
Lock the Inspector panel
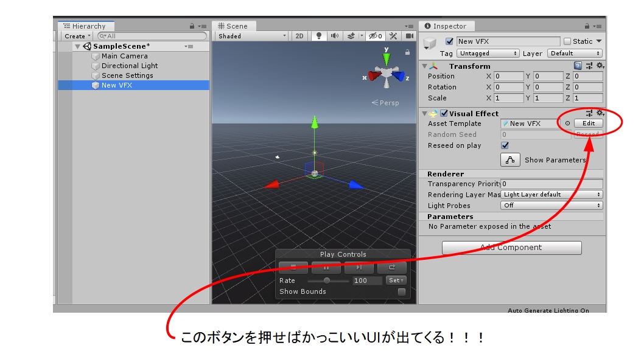(x=587, y=26)
